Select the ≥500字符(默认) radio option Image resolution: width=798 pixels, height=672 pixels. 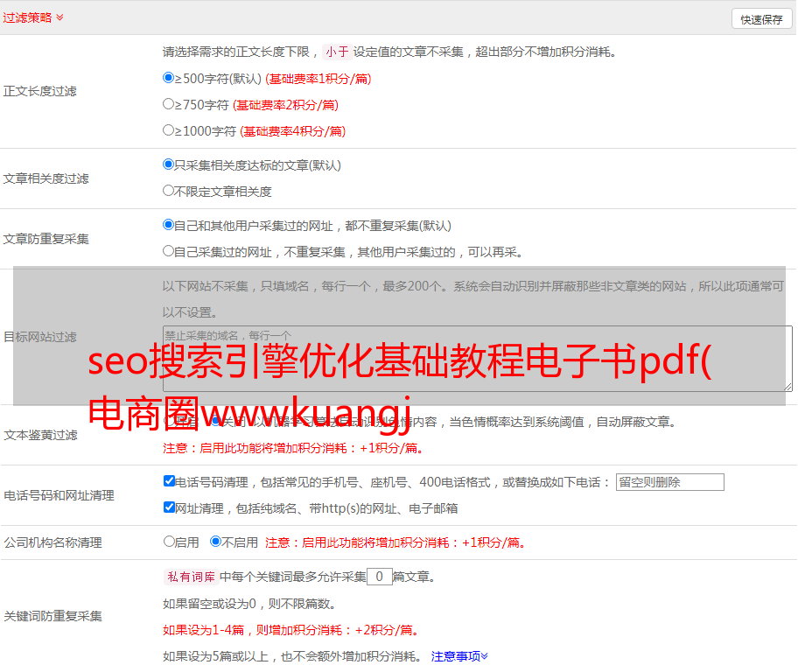click(x=168, y=77)
